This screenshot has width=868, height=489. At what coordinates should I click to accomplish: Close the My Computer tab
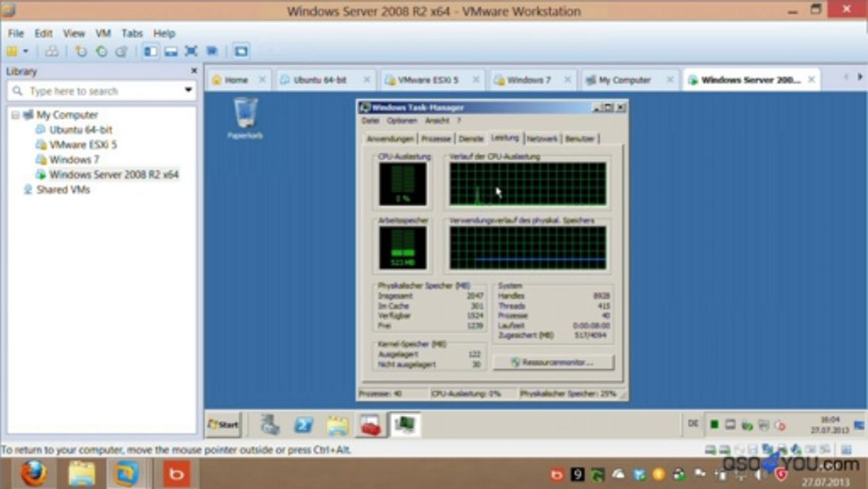(670, 79)
